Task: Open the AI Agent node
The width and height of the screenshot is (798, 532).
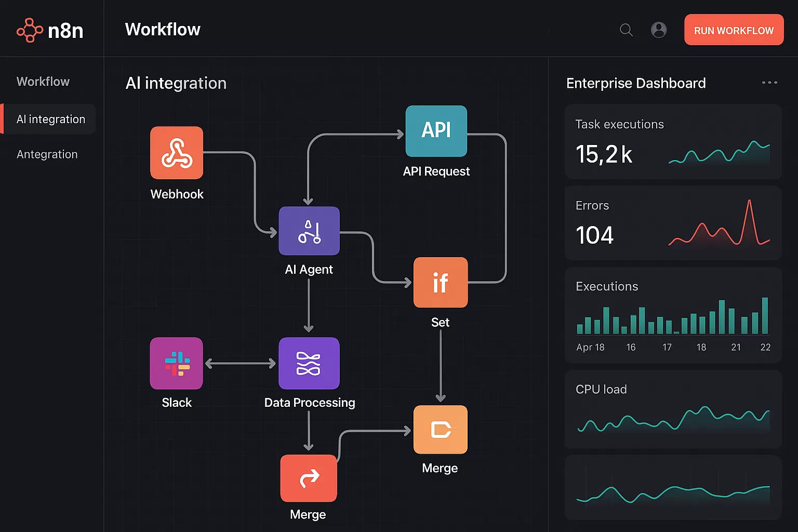Action: point(309,231)
